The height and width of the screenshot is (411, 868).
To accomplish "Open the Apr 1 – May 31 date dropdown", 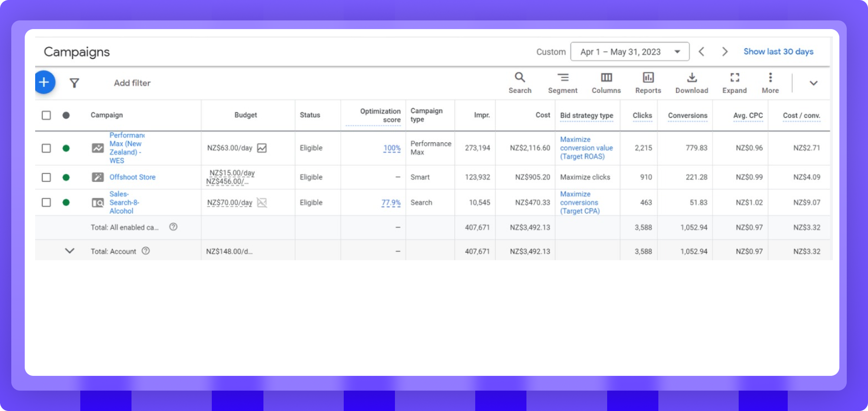I will (x=630, y=52).
